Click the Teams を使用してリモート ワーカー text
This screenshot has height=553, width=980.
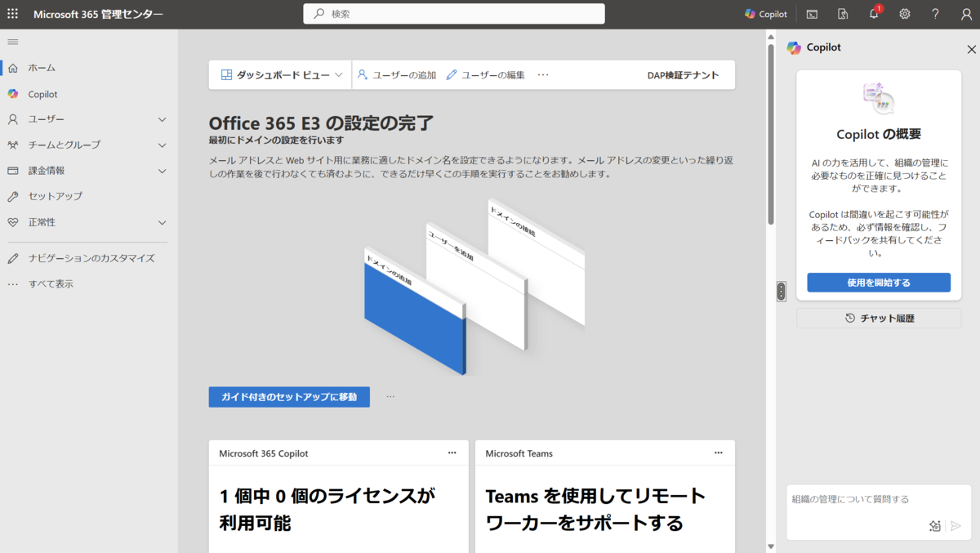[x=595, y=509]
